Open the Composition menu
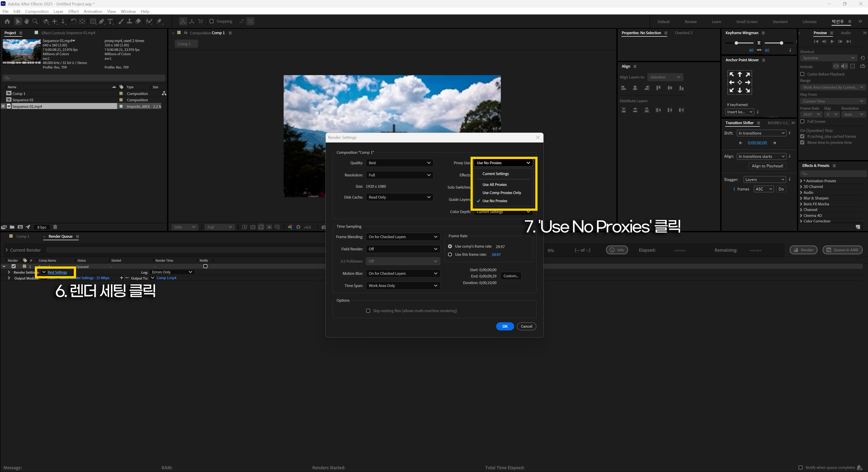The width and height of the screenshot is (868, 472). 37,12
